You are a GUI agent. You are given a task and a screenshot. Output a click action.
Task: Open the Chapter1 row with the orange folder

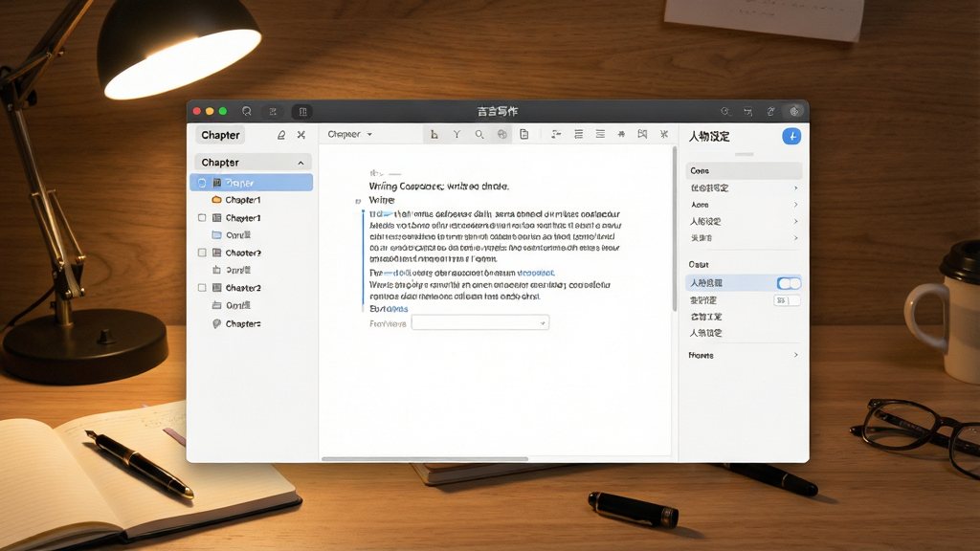pos(252,200)
